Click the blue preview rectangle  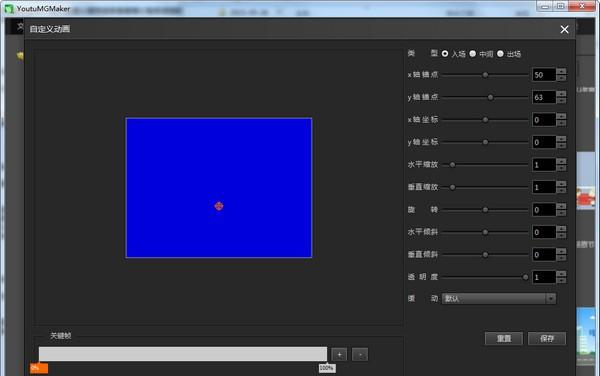(x=219, y=188)
